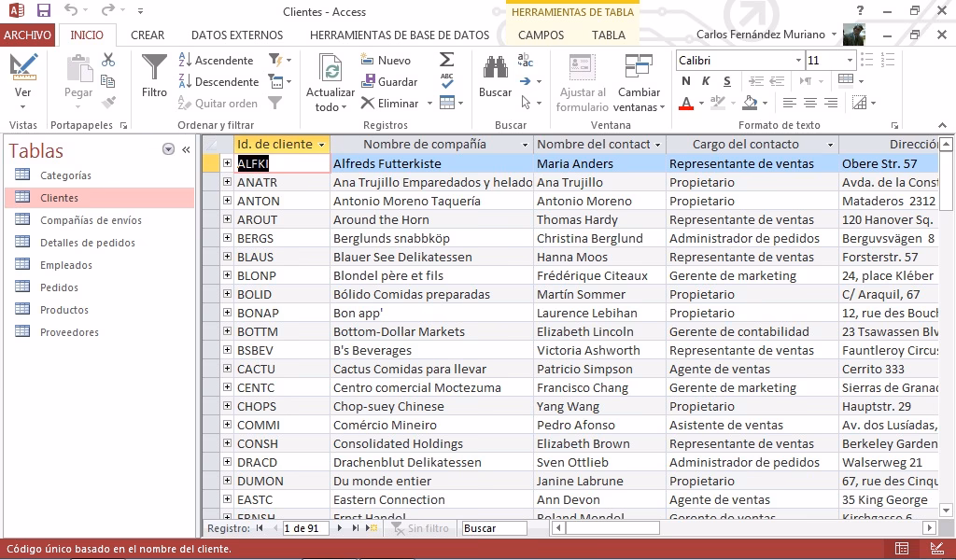Expand the BERGS row subdatasheet

tap(227, 238)
